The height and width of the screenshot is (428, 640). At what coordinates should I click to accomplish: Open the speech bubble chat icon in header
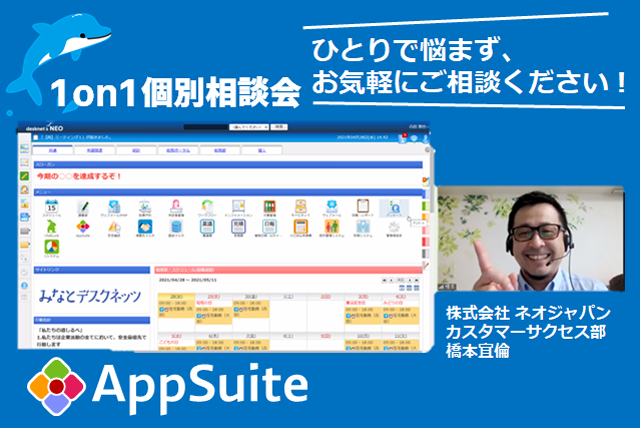(x=414, y=138)
